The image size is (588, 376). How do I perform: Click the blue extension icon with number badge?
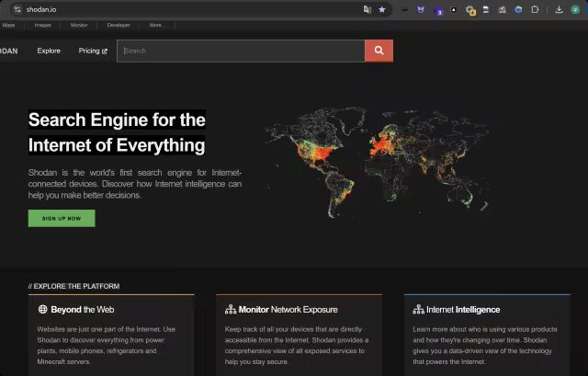[437, 10]
